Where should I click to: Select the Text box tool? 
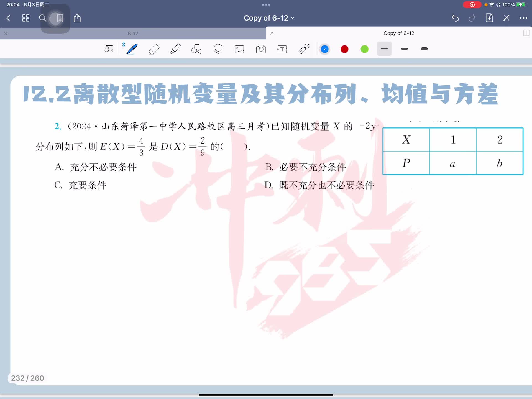[282, 49]
